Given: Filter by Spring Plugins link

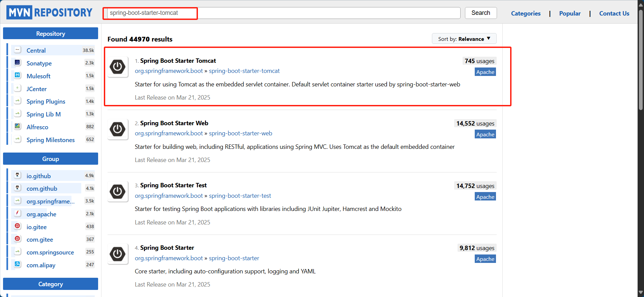Looking at the screenshot, I should pyautogui.click(x=46, y=101).
